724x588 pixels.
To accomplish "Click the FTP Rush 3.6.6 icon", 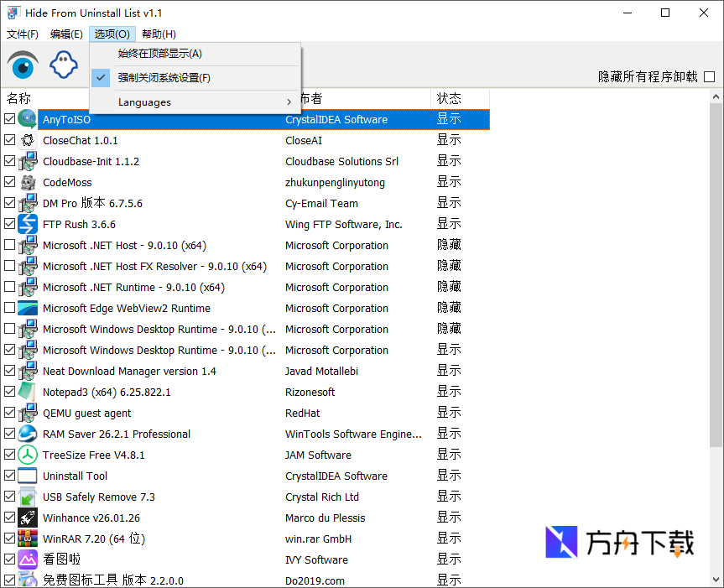I will tap(28, 224).
